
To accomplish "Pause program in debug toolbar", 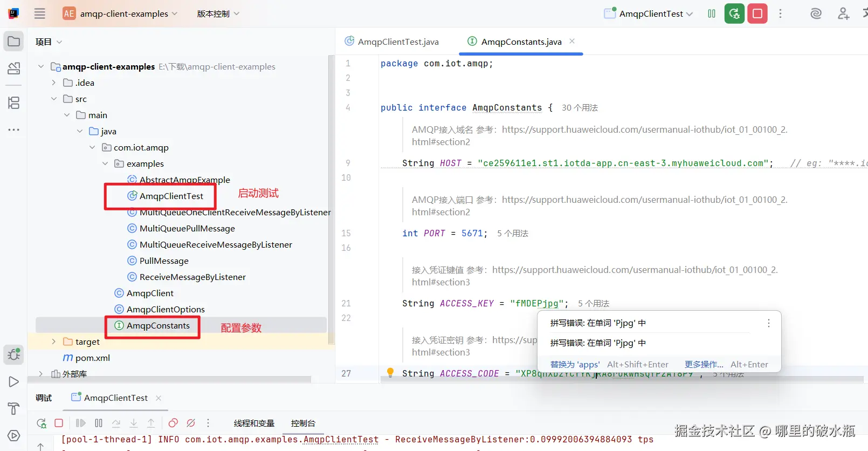I will pos(99,423).
